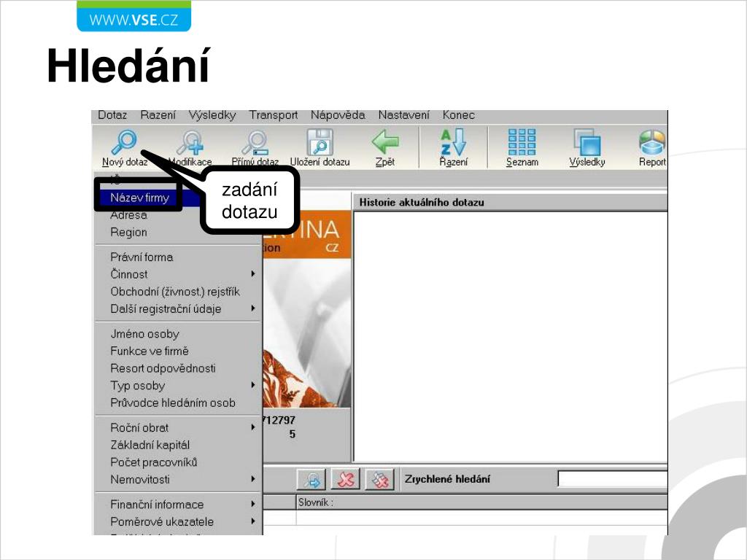
Task: Open the Modifikace toolbar icon
Action: coord(190,142)
